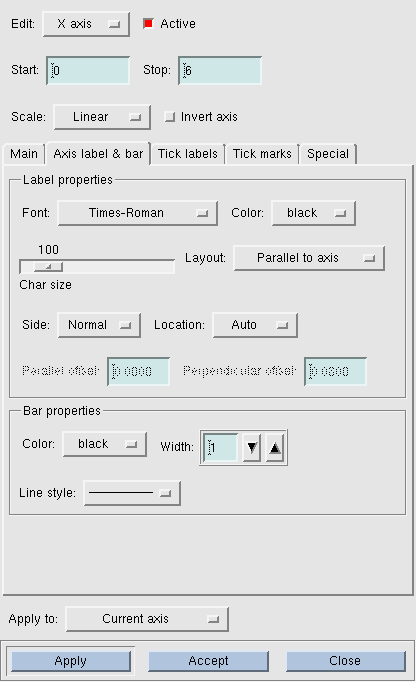Switch to the Tick labels tab
This screenshot has height=682, width=416.
pyautogui.click(x=188, y=154)
